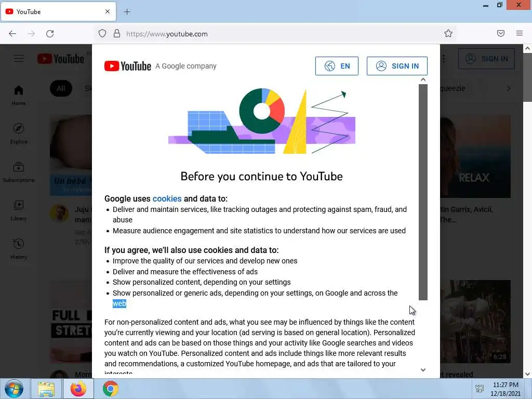Select the YouTube browser tab

(x=58, y=11)
